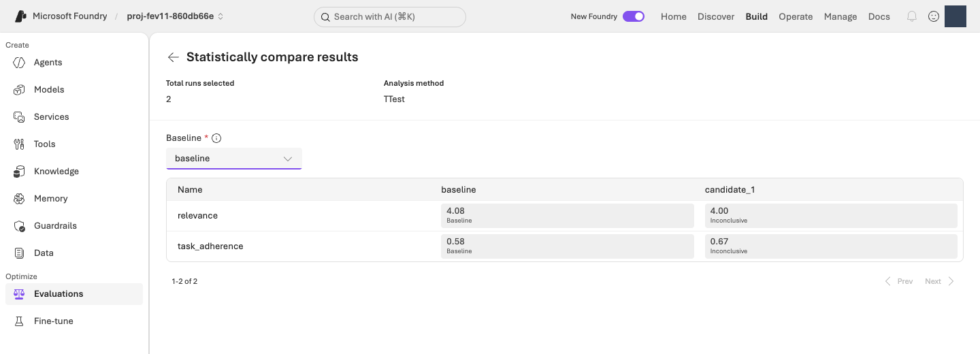Viewport: 980px width, 354px height.
Task: Click the back arrow beside Statistically compare results
Action: point(173,57)
